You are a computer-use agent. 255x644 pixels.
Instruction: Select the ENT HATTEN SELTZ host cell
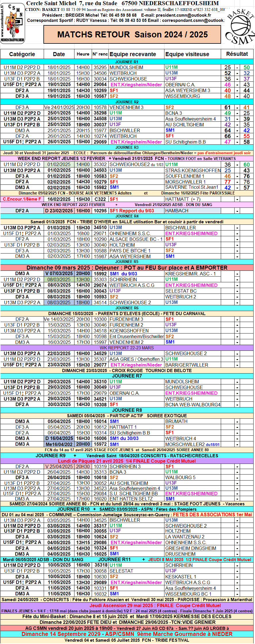coord(137,499)
